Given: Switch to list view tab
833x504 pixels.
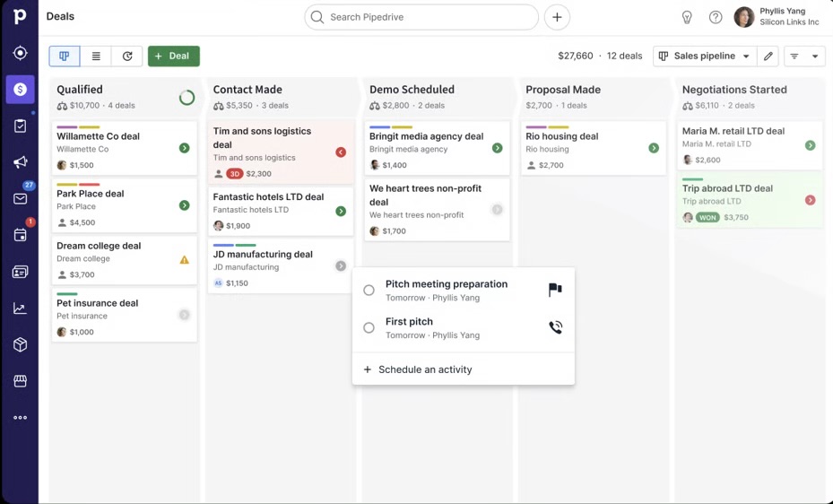Looking at the screenshot, I should pyautogui.click(x=96, y=56).
